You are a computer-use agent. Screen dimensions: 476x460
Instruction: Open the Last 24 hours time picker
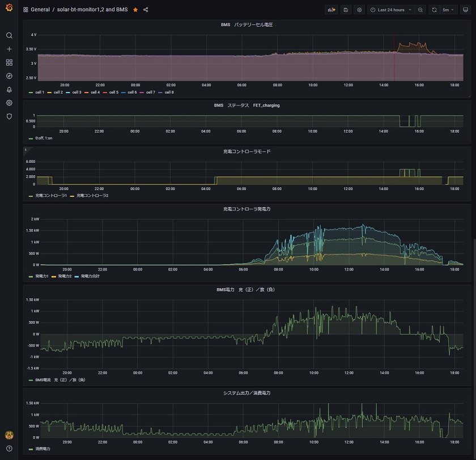click(x=390, y=10)
